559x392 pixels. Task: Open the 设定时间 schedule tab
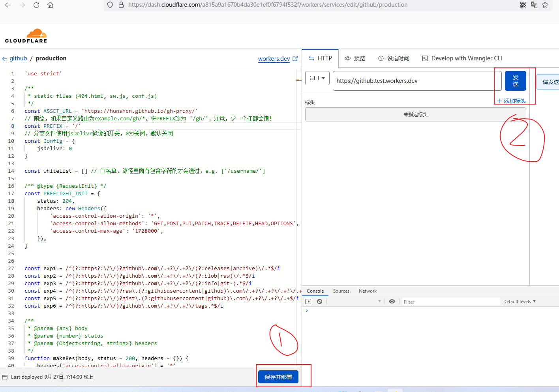[x=394, y=58]
